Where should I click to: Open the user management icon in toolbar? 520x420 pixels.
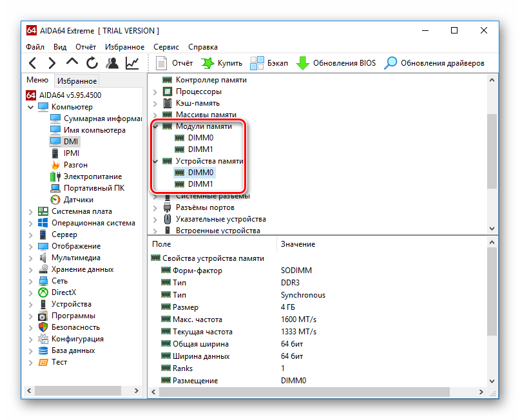coord(112,63)
